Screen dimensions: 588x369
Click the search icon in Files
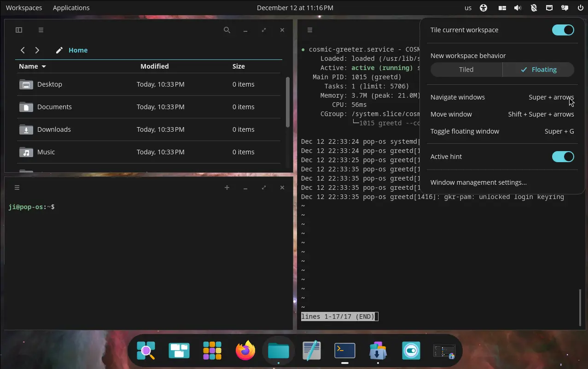(227, 30)
